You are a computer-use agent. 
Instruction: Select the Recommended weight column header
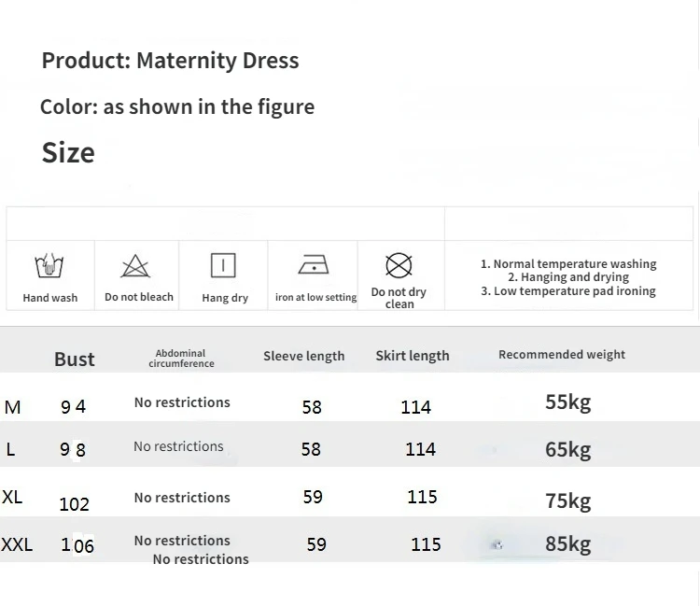coord(562,355)
